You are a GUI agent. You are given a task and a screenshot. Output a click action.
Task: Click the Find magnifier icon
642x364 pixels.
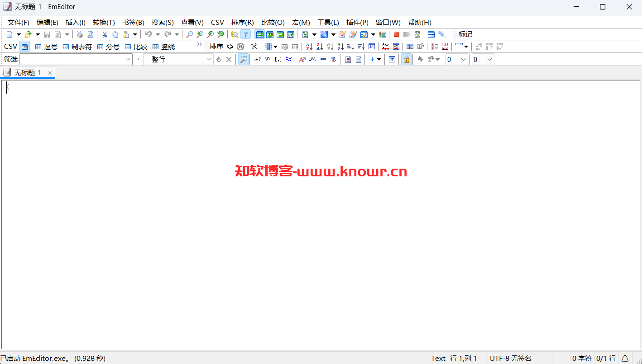[189, 34]
